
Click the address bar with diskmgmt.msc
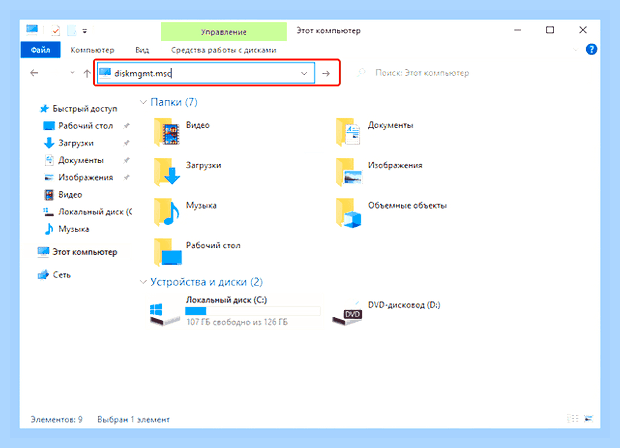tap(206, 73)
